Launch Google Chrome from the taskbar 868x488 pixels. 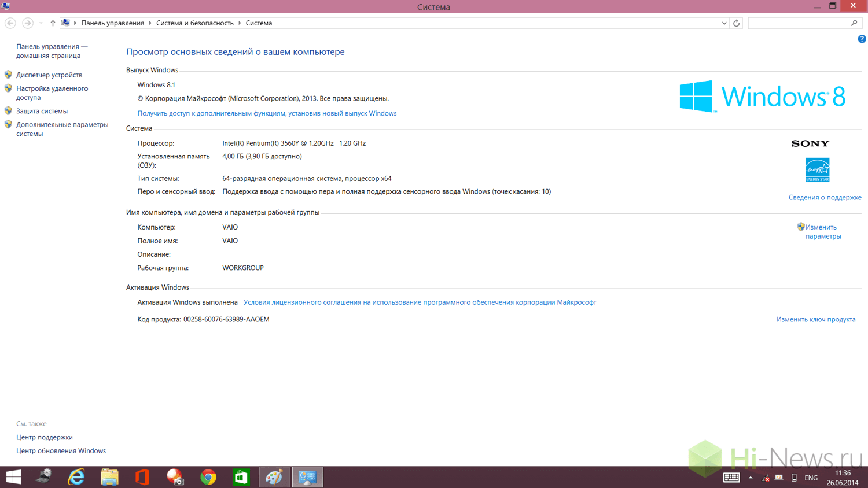[x=208, y=477]
